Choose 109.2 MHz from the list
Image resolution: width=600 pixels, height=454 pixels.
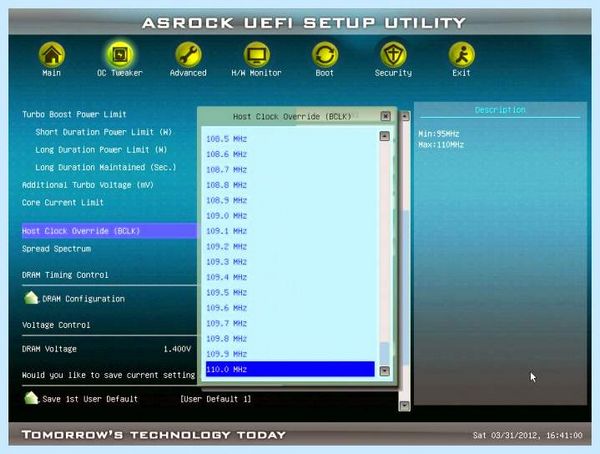coord(227,247)
